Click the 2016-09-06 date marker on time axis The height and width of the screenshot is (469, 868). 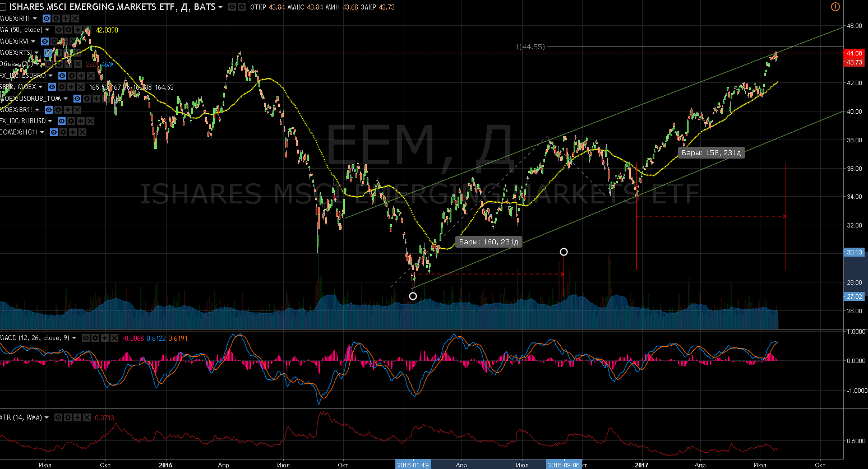(564, 465)
